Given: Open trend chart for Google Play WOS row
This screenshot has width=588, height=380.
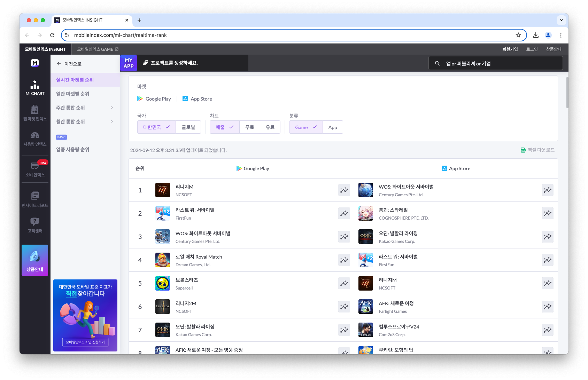Looking at the screenshot, I should pos(344,237).
